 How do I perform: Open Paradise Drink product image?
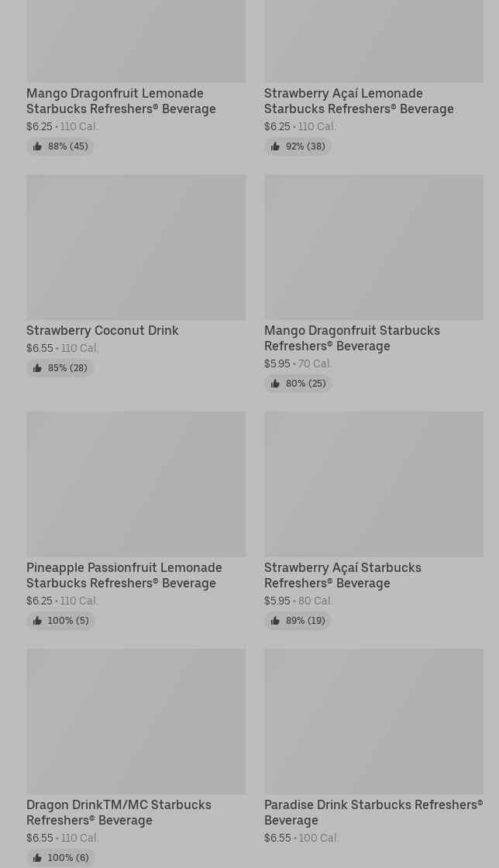pyautogui.click(x=374, y=722)
